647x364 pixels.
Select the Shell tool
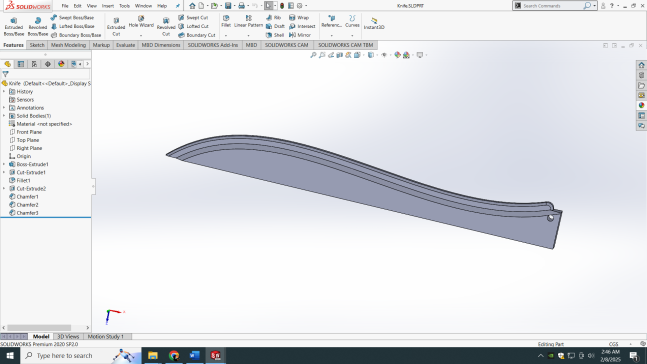[x=275, y=35]
